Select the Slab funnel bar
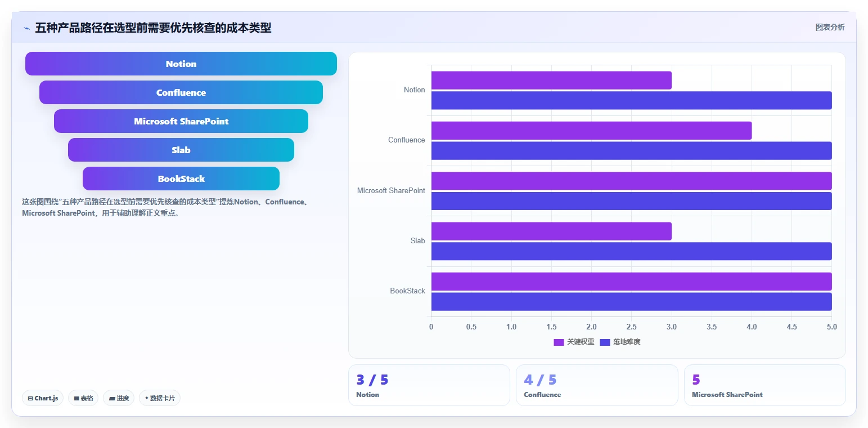The height and width of the screenshot is (428, 868). coord(181,150)
